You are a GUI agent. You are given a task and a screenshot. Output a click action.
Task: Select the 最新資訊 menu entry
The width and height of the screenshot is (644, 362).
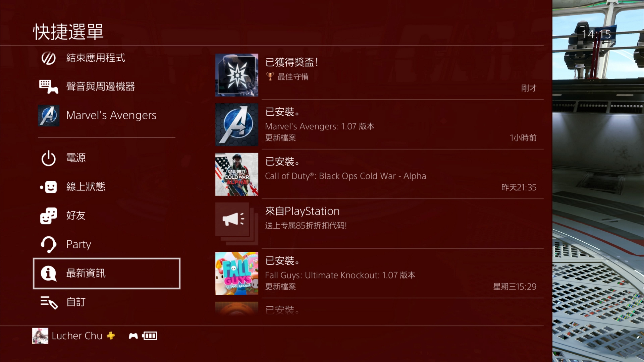click(107, 273)
